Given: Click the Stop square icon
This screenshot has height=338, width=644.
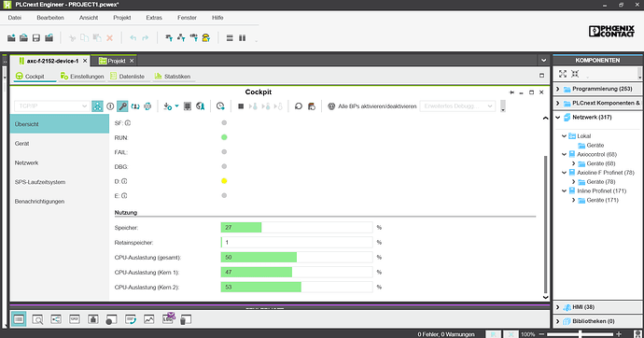Looking at the screenshot, I should (241, 106).
